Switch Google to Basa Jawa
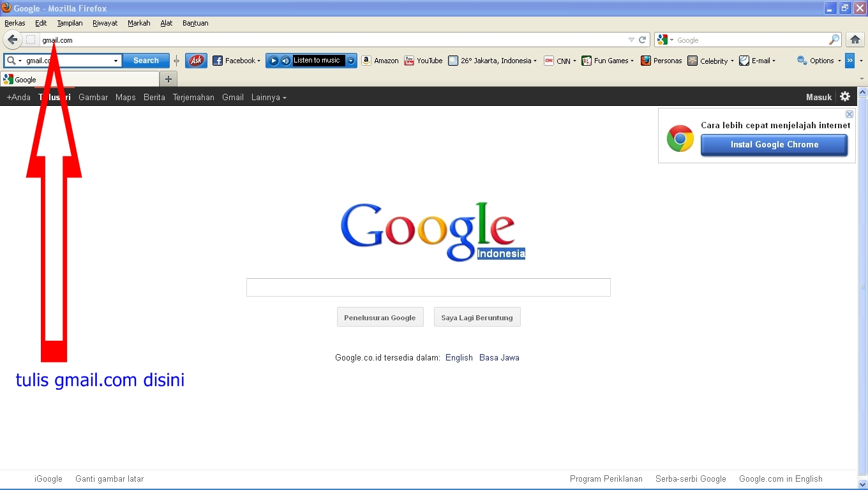This screenshot has width=868, height=490. [499, 357]
